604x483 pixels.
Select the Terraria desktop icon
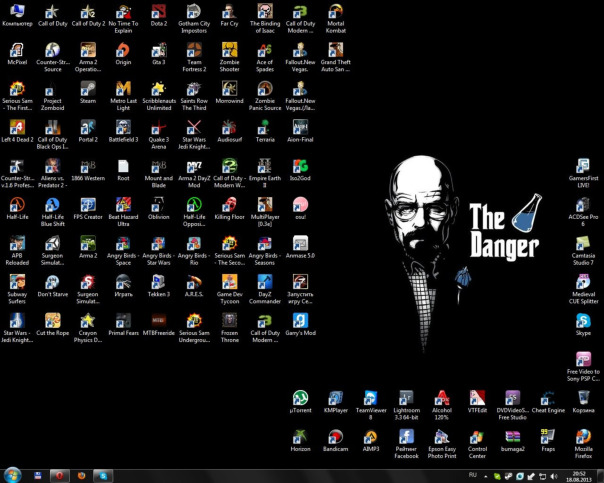(x=265, y=131)
